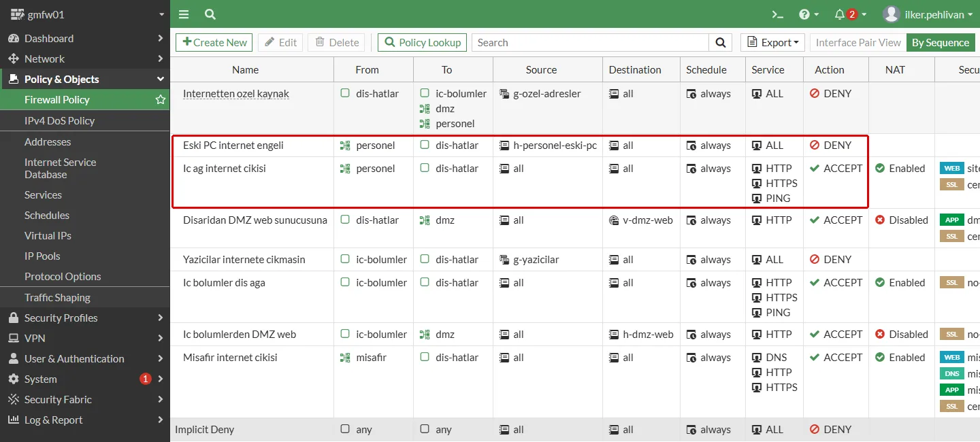This screenshot has height=442, width=980.
Task: Click the green WEB profile tag on Misafir policy
Action: 951,357
